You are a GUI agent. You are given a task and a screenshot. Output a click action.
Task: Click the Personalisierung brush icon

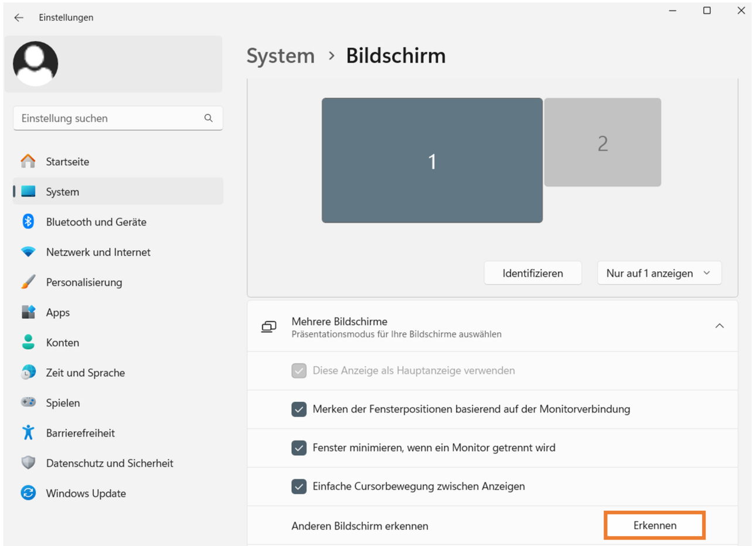coord(28,282)
